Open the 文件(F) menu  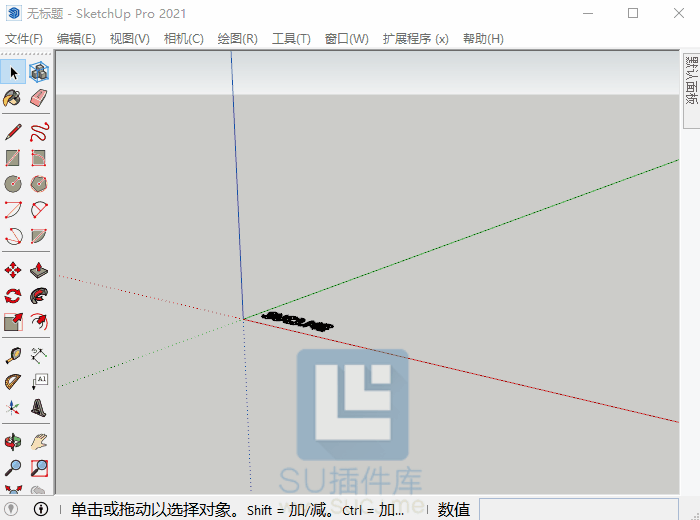point(24,39)
